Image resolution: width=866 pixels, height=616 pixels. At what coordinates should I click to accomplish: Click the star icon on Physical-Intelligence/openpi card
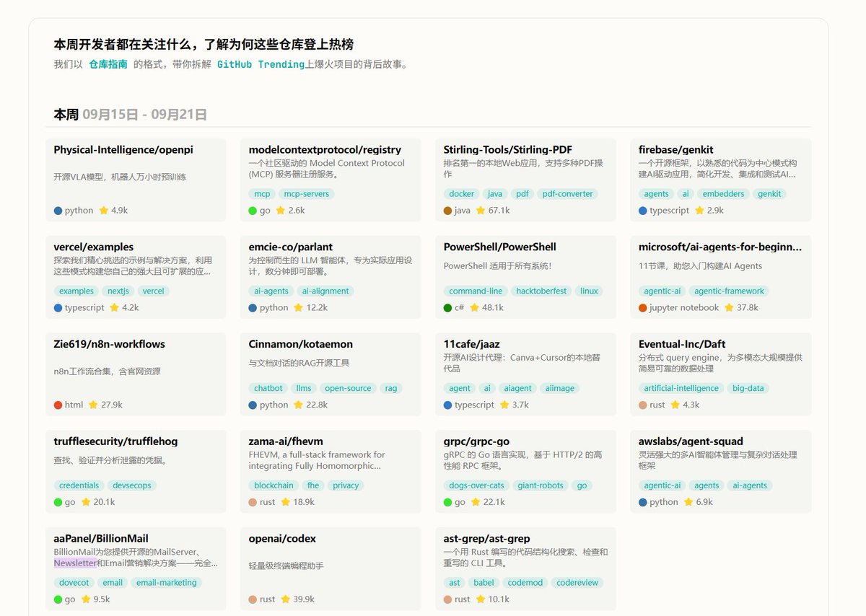point(103,211)
